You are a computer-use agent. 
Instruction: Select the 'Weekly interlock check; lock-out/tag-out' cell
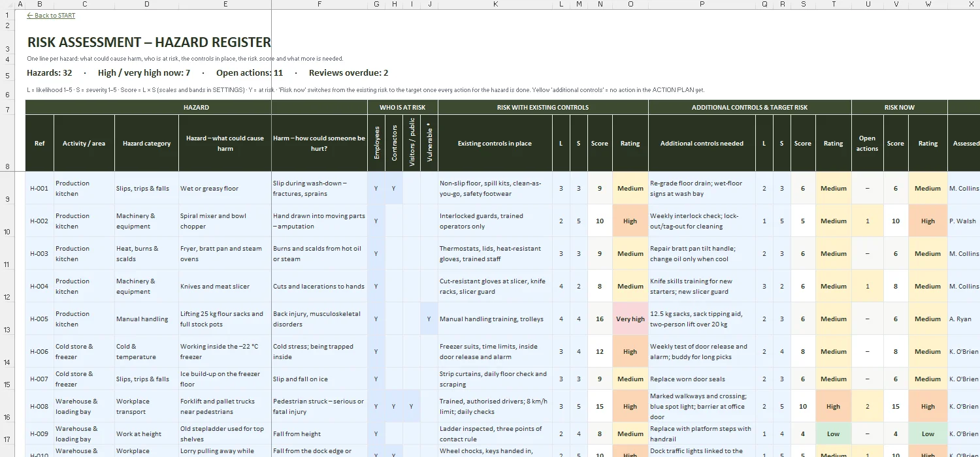[x=702, y=221]
